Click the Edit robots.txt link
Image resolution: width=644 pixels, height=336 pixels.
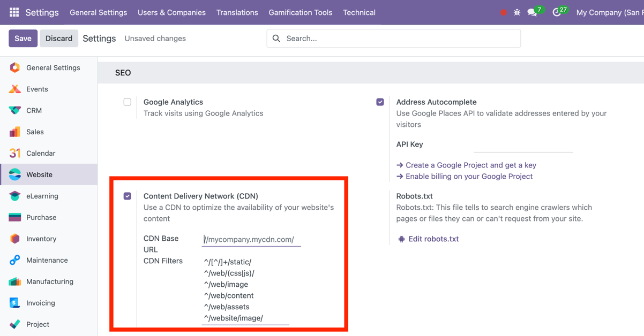pyautogui.click(x=433, y=239)
